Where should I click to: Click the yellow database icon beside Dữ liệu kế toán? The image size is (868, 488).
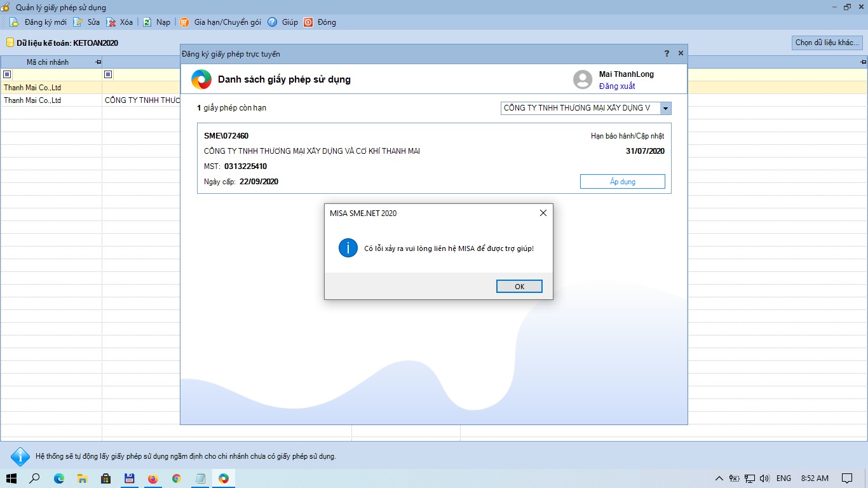(x=10, y=43)
